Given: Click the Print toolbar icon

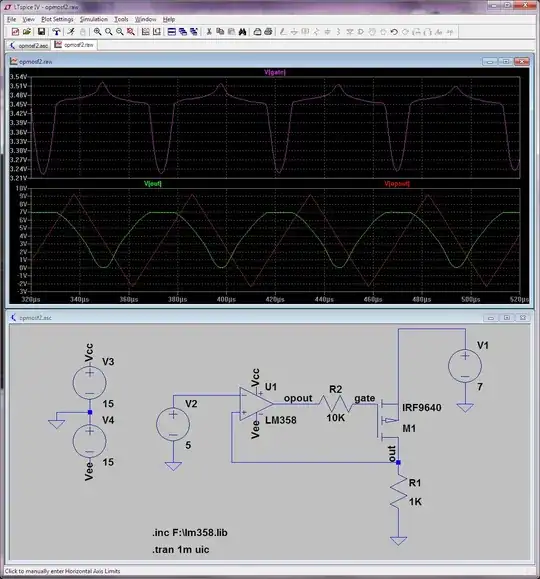Looking at the screenshot, I should (269, 32).
